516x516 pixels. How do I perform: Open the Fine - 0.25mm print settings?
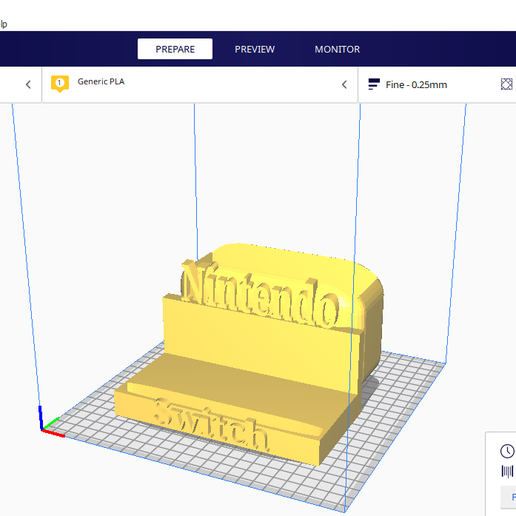click(416, 85)
